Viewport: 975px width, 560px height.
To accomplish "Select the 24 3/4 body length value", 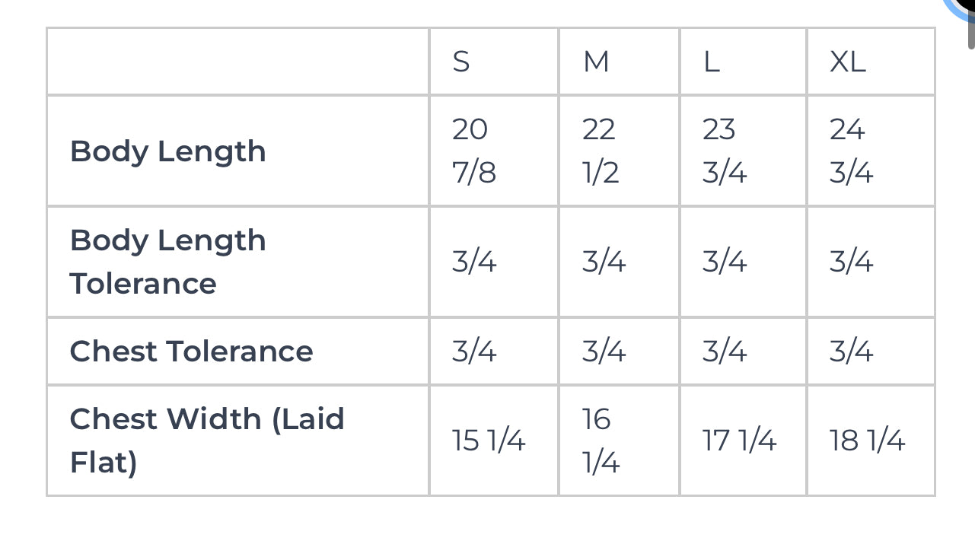I will pyautogui.click(x=851, y=151).
